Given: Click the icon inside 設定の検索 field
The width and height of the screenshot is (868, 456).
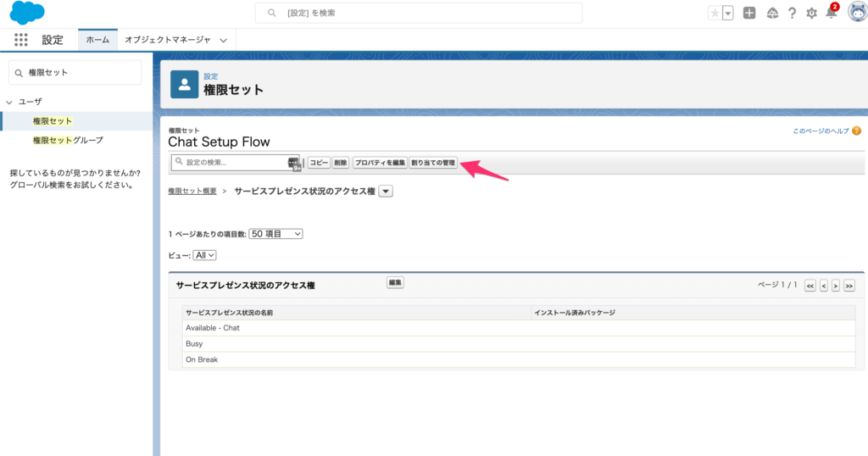Looking at the screenshot, I should (x=294, y=164).
